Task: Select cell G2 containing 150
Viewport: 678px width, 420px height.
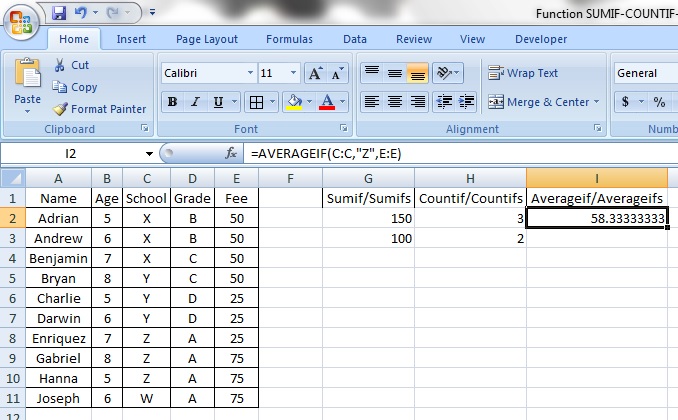Action: click(369, 218)
